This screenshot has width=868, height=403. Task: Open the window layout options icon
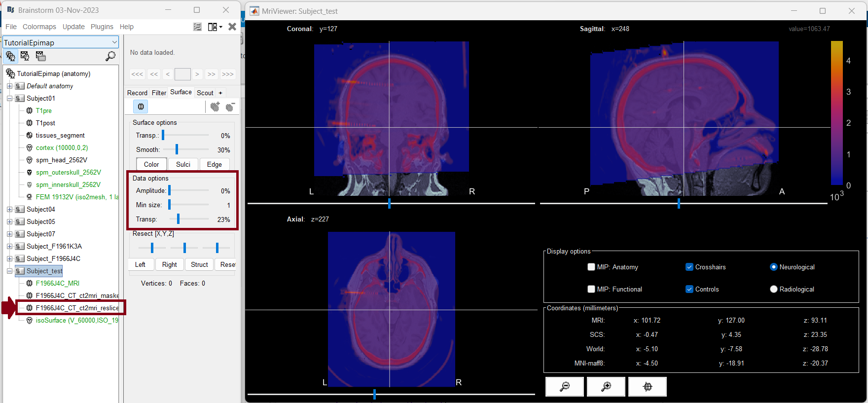click(215, 27)
